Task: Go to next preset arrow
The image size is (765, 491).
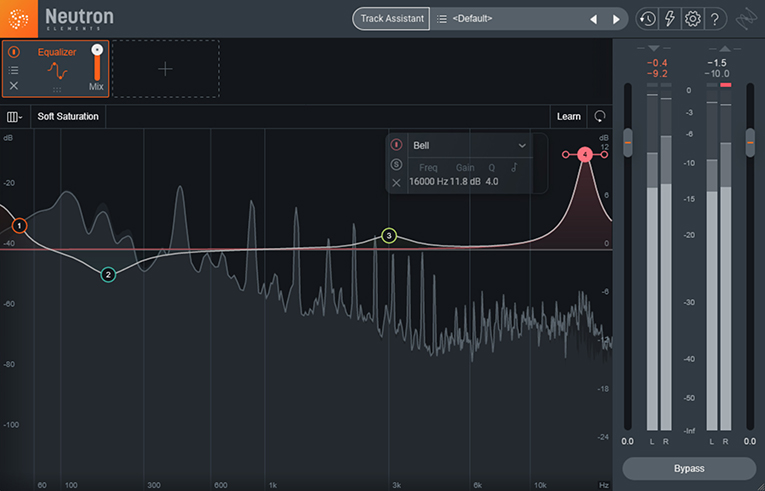Action: pyautogui.click(x=616, y=19)
